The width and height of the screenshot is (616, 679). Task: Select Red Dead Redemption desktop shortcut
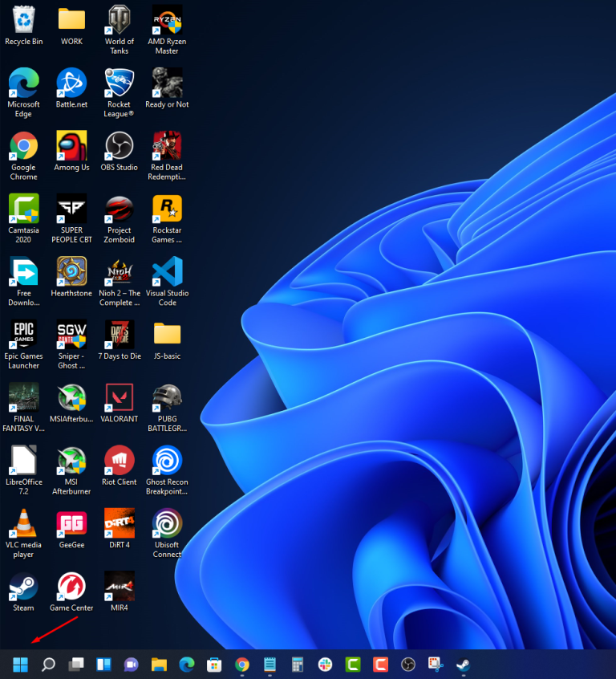click(x=167, y=156)
